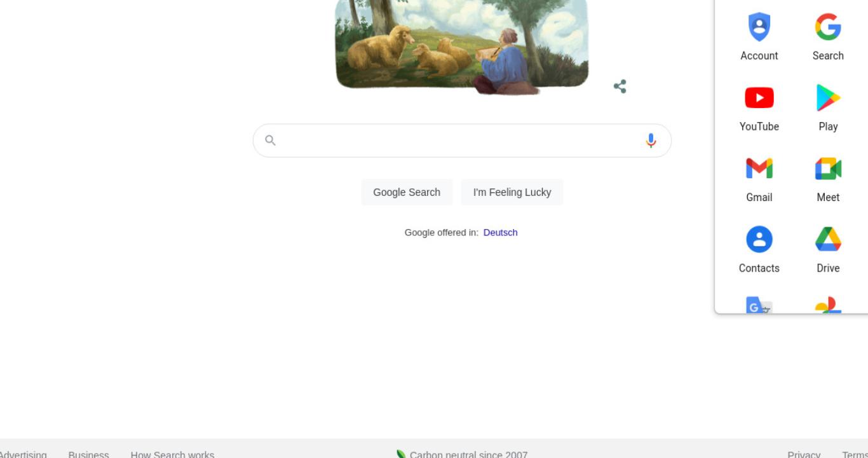Open the sheep painting Google Doodle
Image resolution: width=868 pixels, height=458 pixels.
tap(461, 45)
